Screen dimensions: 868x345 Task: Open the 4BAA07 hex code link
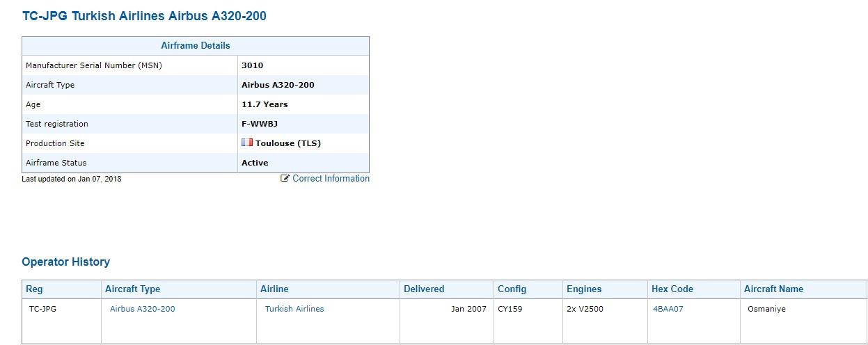(668, 309)
